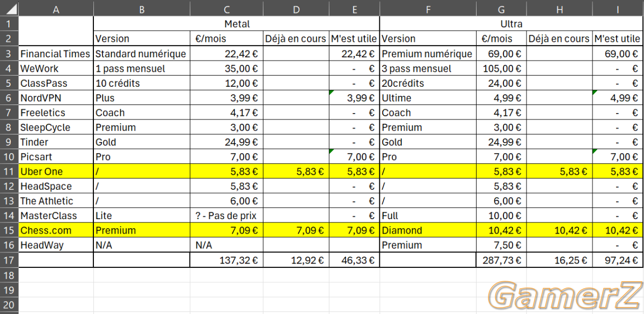The image size is (644, 314).
Task: Click the Plus version cell for NordVPN
Action: tap(142, 98)
